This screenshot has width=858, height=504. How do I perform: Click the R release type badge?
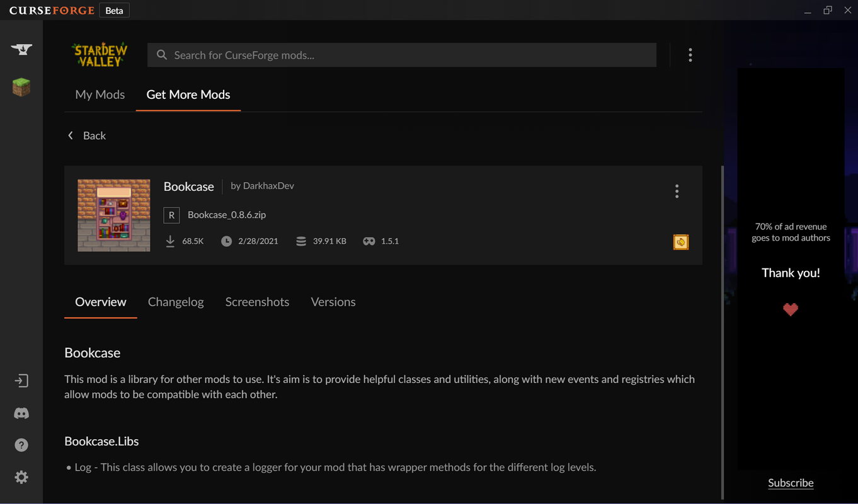(171, 215)
